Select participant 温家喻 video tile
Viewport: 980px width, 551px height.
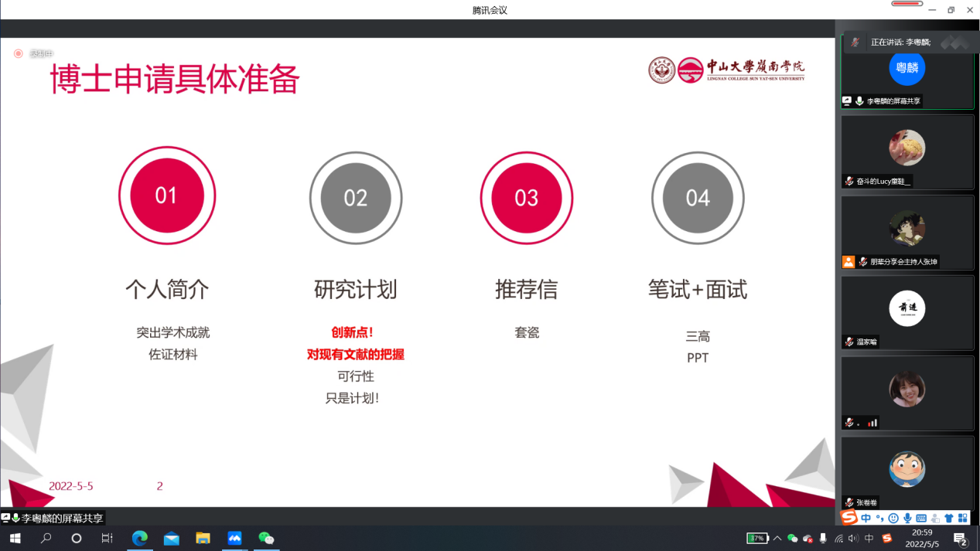[907, 312]
